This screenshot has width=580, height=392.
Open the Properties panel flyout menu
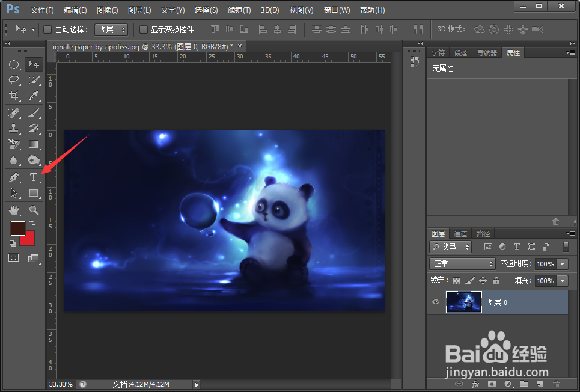tap(570, 53)
